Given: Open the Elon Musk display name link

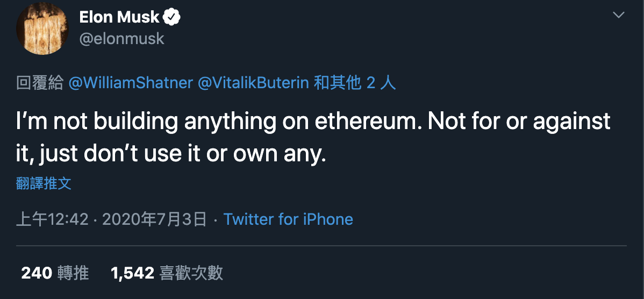Looking at the screenshot, I should pos(119,17).
